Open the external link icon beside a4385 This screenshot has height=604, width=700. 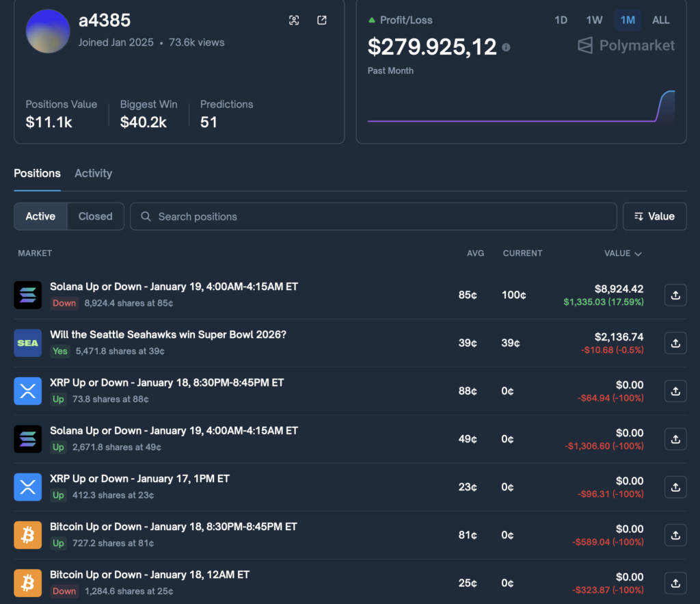[322, 21]
